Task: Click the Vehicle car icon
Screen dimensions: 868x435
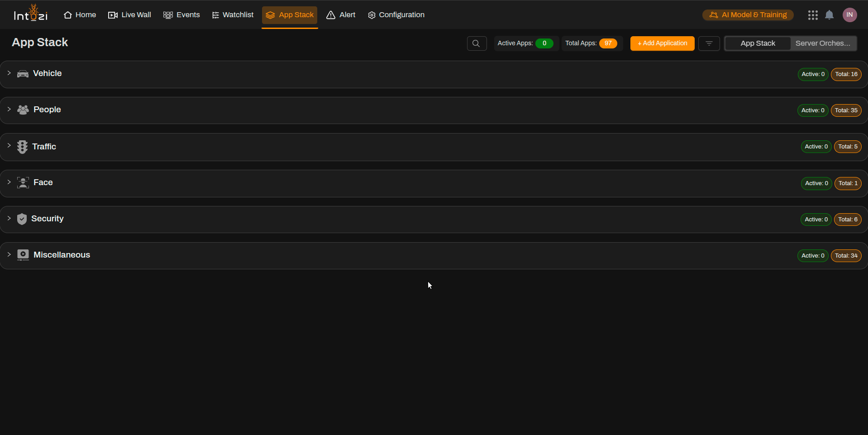Action: [23, 74]
